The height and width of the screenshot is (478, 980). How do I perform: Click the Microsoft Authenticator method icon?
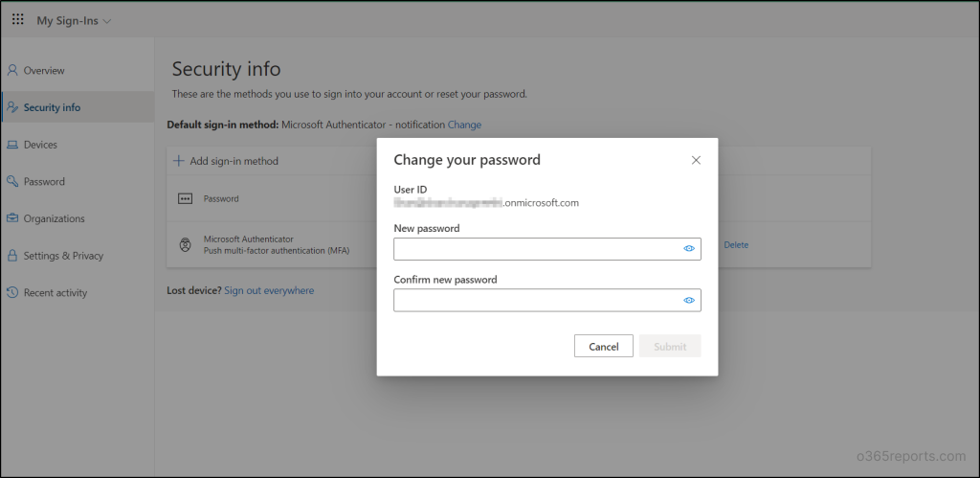click(x=185, y=244)
